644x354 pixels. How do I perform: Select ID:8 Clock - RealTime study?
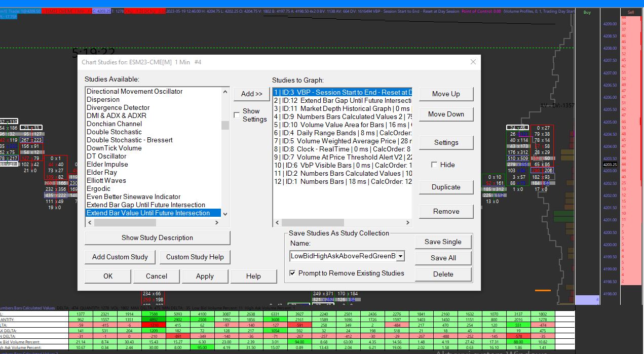(343, 149)
